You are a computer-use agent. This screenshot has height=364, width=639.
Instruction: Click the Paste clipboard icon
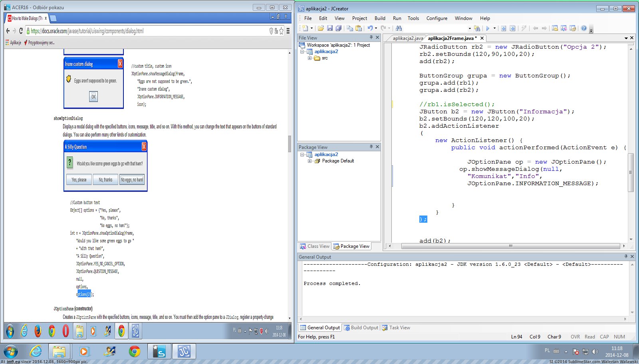(359, 28)
